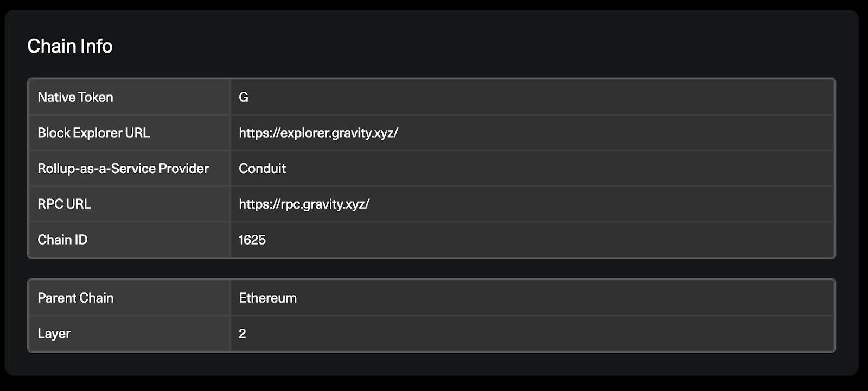Screen dimensions: 868x391
Task: Click the RPC URL label cell
Action: point(130,204)
